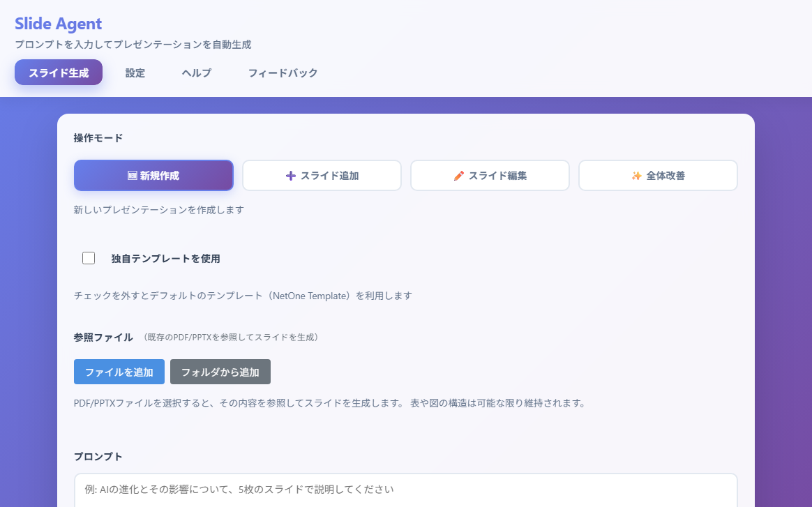The image size is (812, 507).
Task: Click the subtitle text under Slide Agent
Action: point(133,45)
